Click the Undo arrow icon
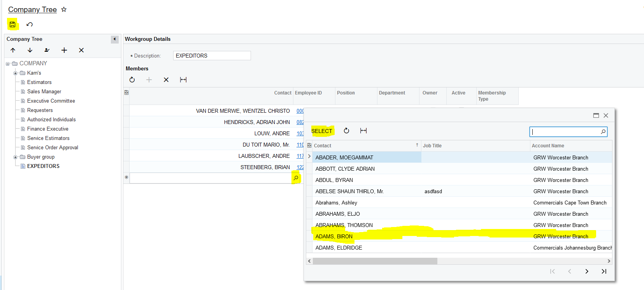 coord(30,24)
